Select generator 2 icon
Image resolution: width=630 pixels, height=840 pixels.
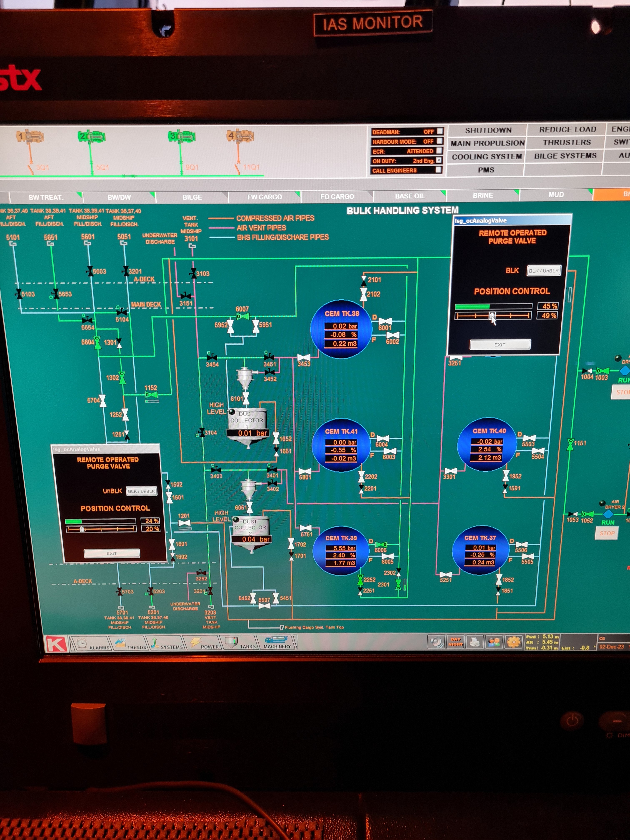point(91,137)
